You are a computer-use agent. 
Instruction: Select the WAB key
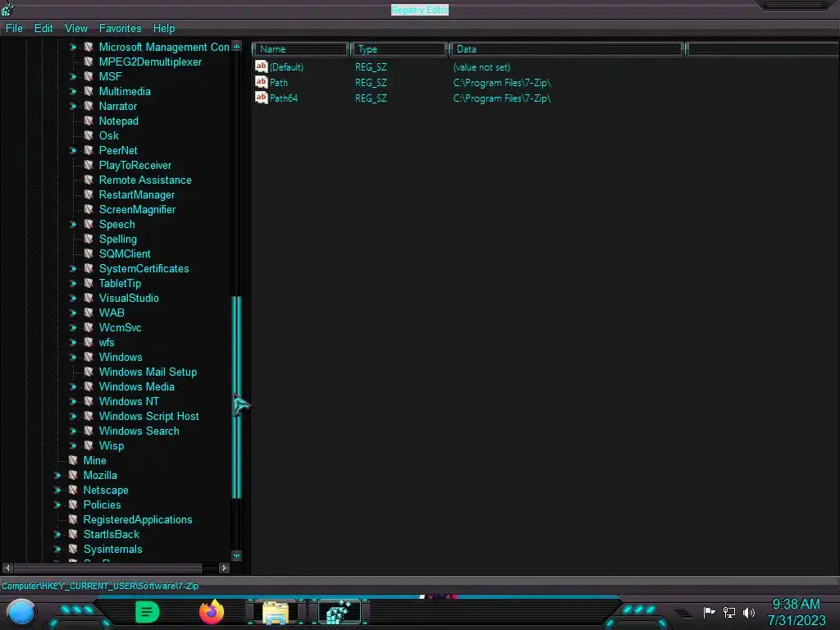(x=112, y=313)
